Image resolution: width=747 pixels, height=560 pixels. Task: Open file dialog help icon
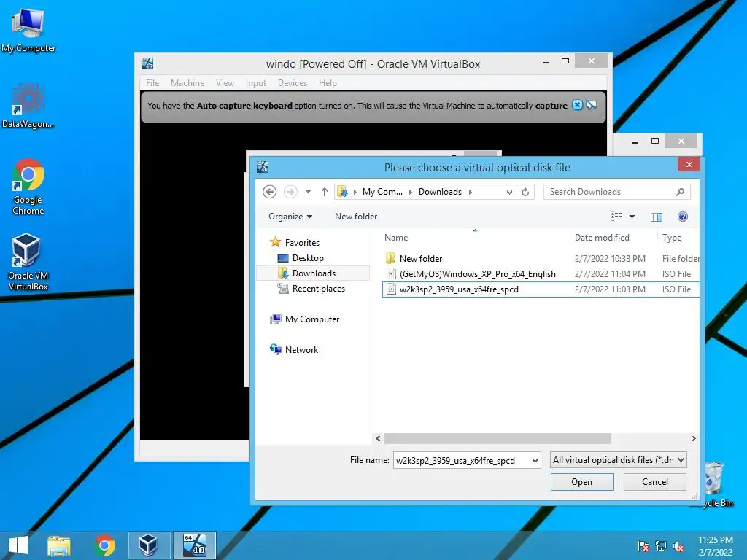coord(683,217)
